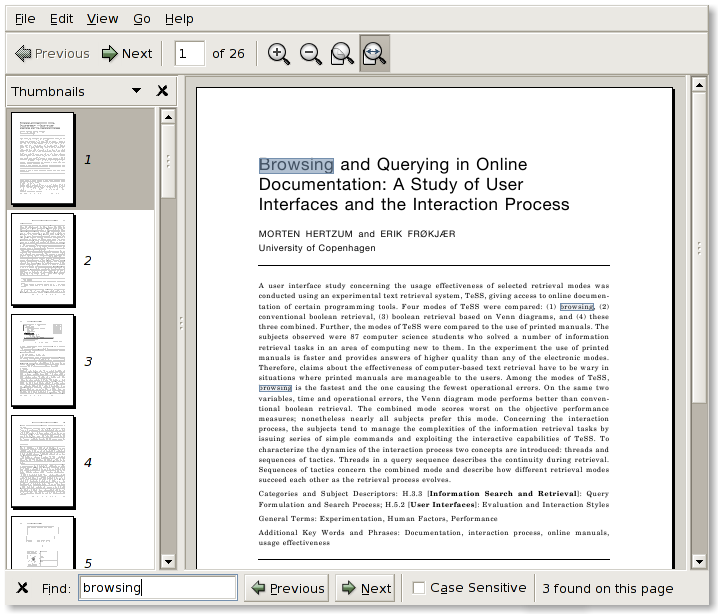Click the page number input field
Screen dimensions: 718x614
(x=190, y=54)
